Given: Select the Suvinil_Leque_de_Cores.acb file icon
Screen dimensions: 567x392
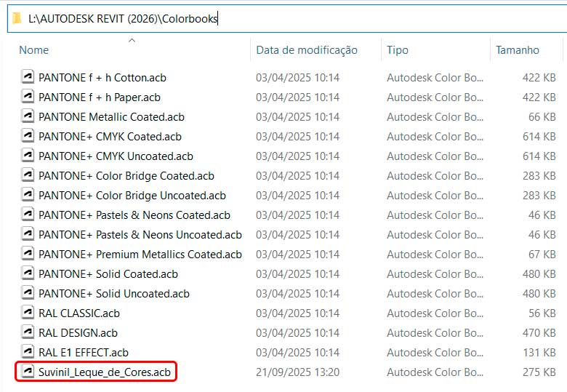Looking at the screenshot, I should (x=28, y=372).
